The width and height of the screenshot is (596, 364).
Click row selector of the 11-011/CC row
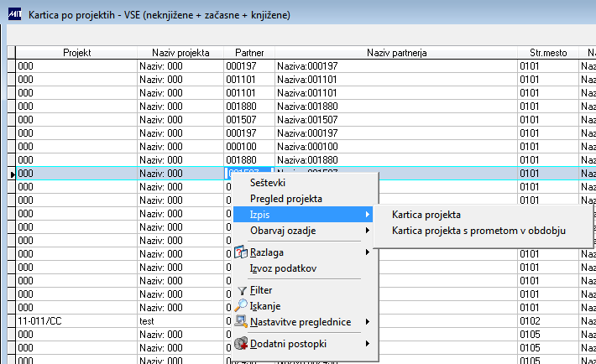click(x=12, y=321)
